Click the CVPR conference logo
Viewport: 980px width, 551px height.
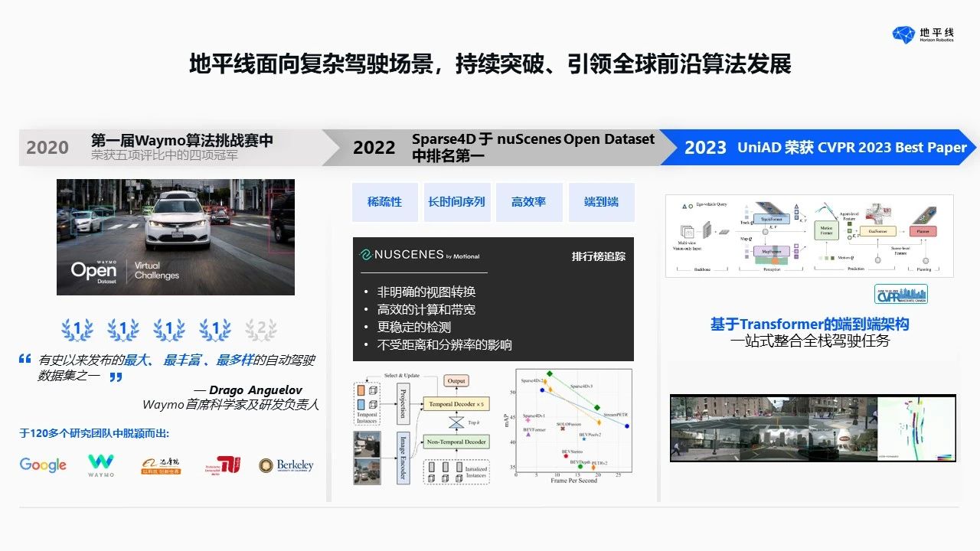[901, 295]
